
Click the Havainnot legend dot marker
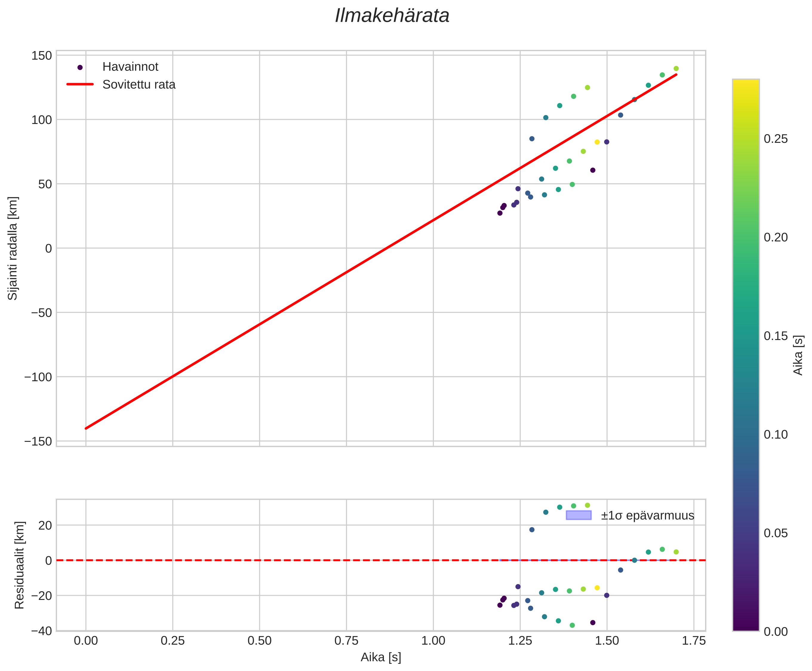80,67
